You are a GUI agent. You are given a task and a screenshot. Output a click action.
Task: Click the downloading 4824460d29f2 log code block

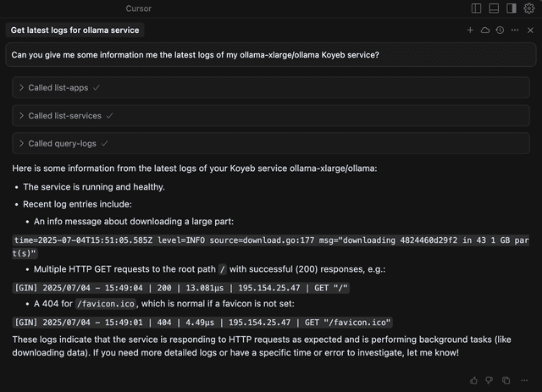pos(269,246)
